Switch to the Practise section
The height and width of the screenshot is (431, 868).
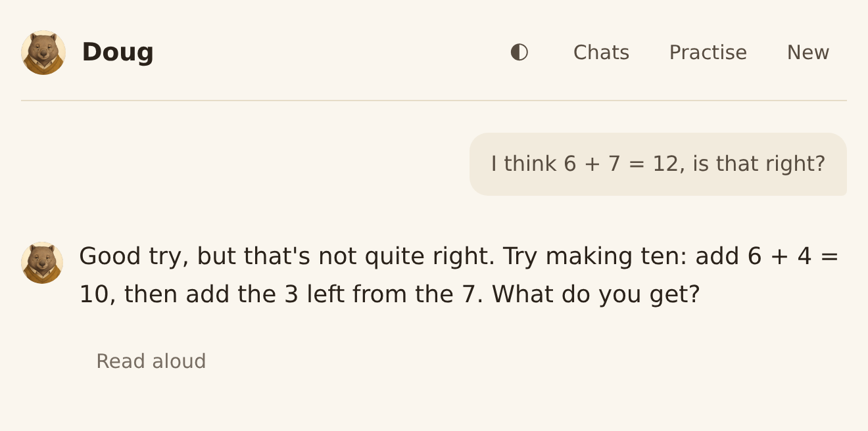708,53
